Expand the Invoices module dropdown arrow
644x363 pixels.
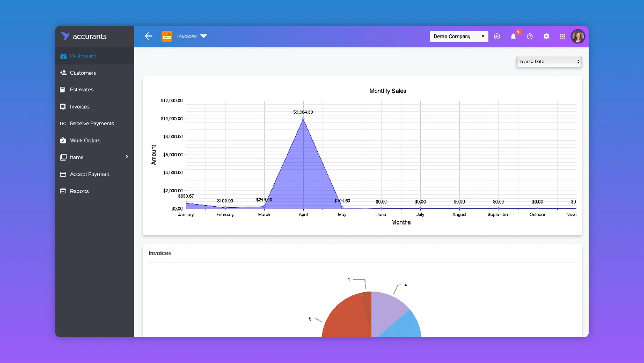pos(203,37)
